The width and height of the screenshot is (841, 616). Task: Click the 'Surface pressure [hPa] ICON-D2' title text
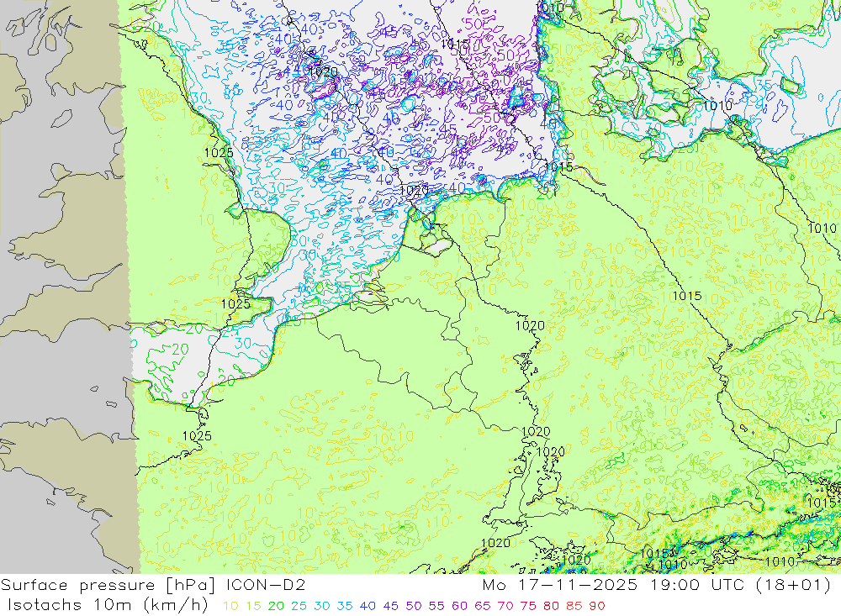[153, 585]
